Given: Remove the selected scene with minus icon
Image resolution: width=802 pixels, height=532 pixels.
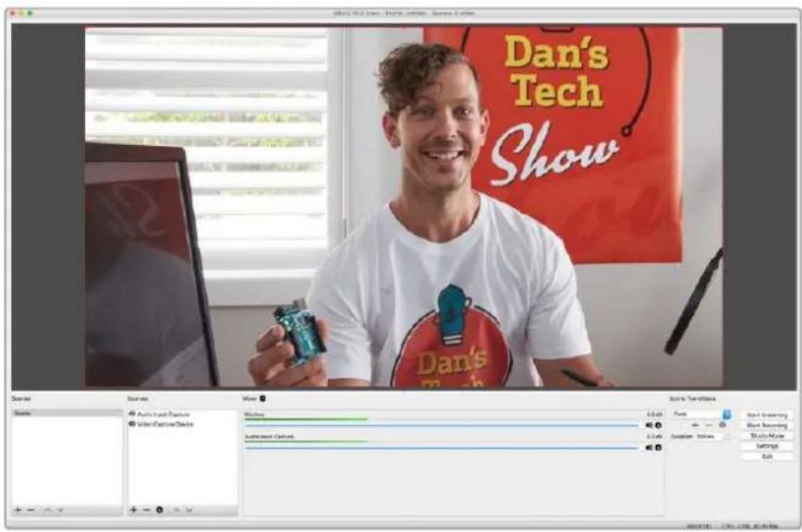Looking at the screenshot, I should 30,510.
